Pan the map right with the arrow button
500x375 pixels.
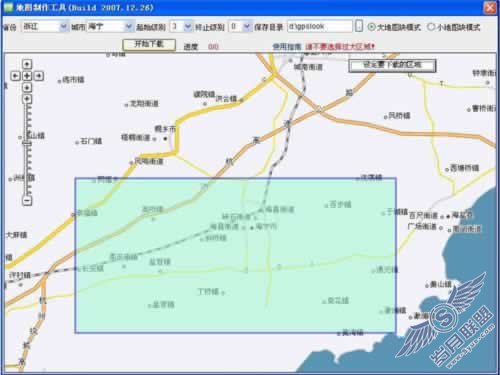pyautogui.click(x=39, y=76)
